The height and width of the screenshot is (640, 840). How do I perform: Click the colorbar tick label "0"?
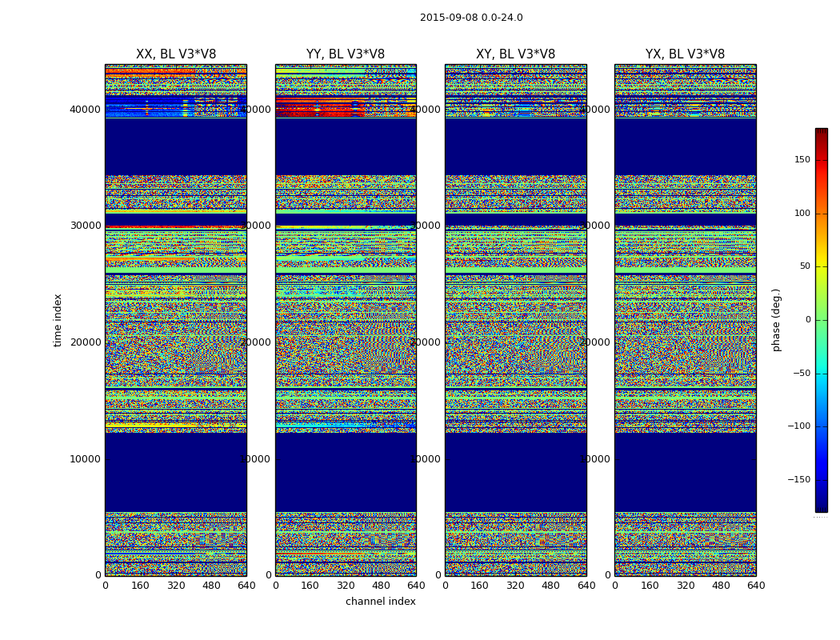[808, 320]
